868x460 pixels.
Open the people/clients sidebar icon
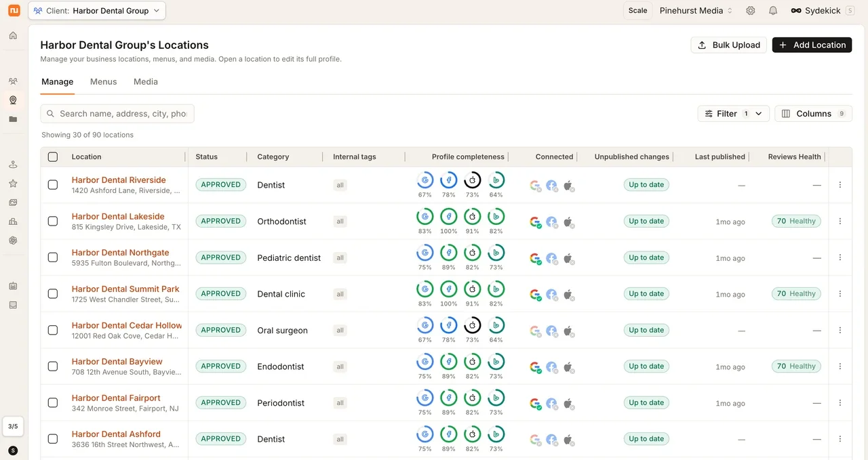click(13, 81)
